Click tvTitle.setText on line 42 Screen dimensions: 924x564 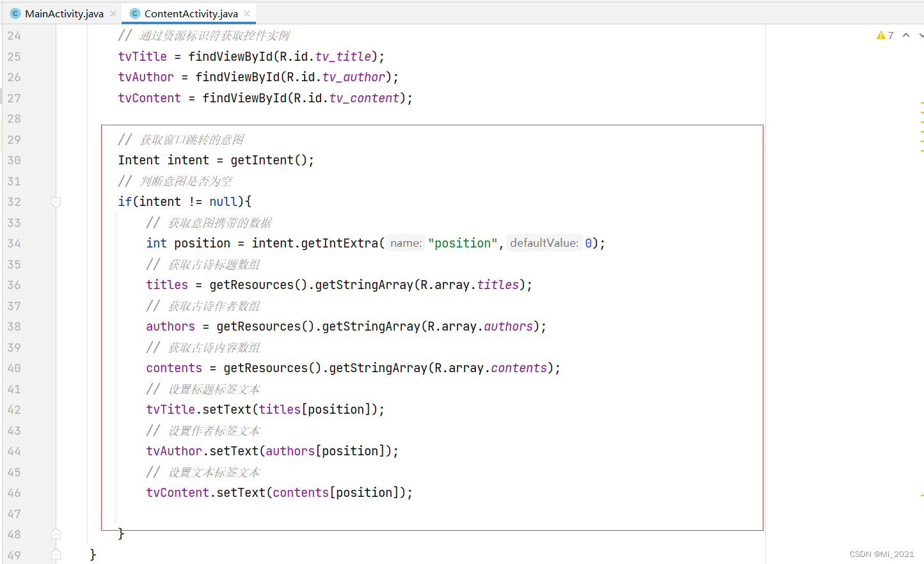(x=199, y=409)
